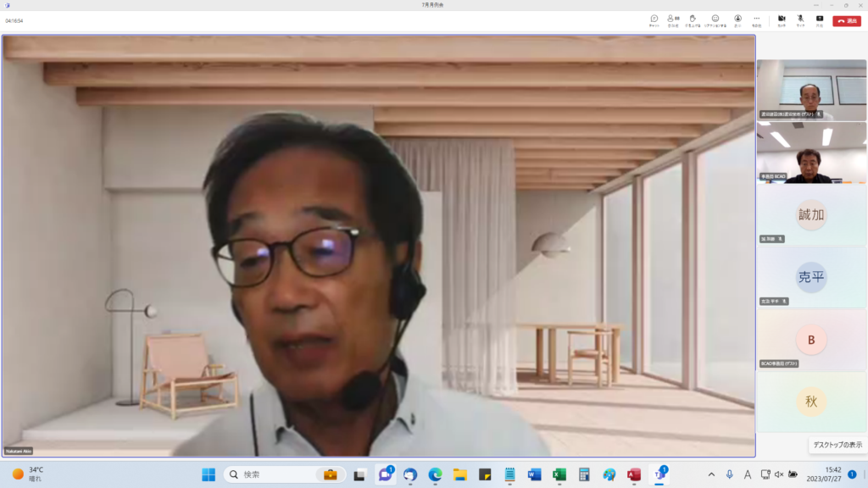Select top guest participant video thumbnail
The width and height of the screenshot is (868, 488).
click(811, 90)
